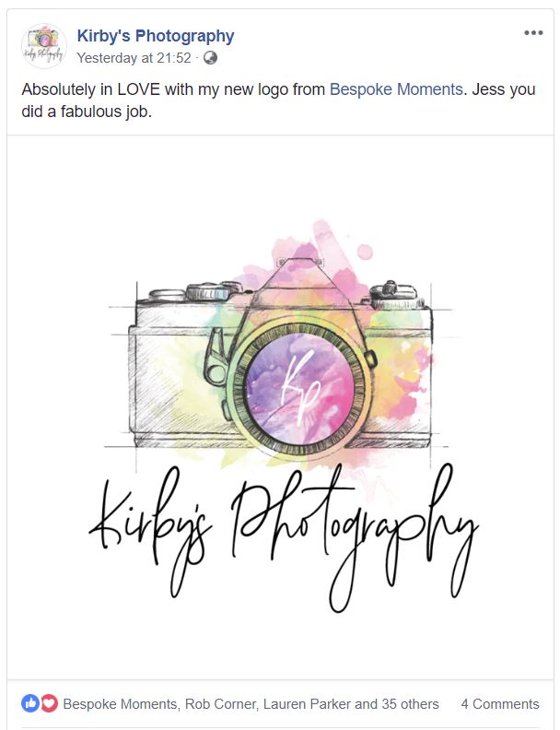This screenshot has height=730, width=560.
Task: Click Bespoke Moments in the reactions list
Action: 120,704
